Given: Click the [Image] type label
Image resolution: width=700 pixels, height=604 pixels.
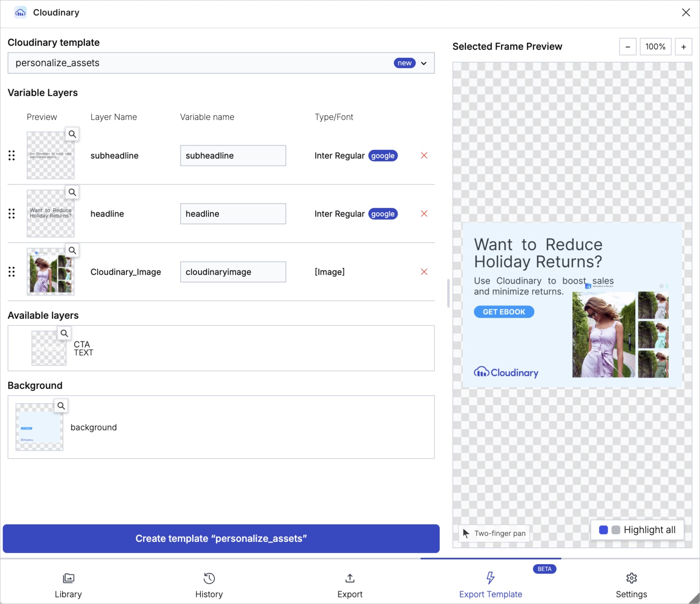Looking at the screenshot, I should [x=329, y=272].
